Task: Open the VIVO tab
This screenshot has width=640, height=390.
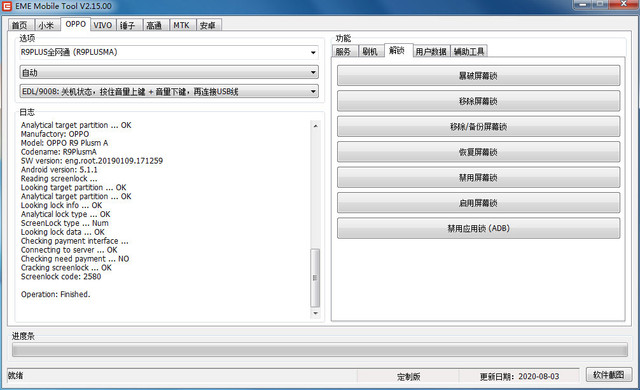Action: (x=102, y=25)
